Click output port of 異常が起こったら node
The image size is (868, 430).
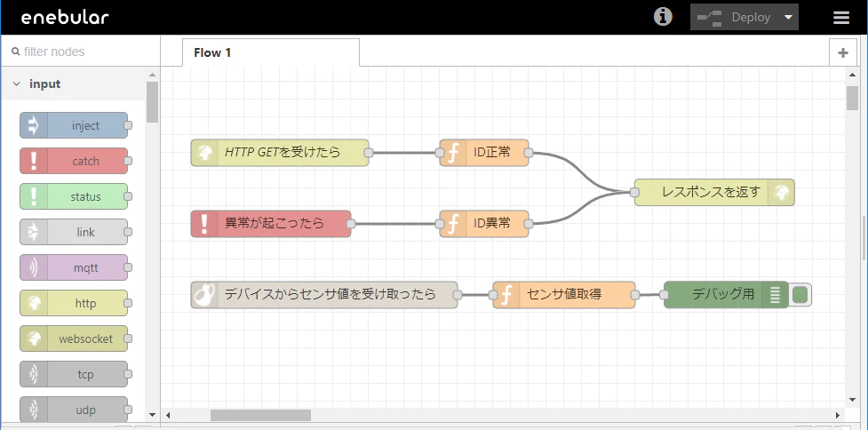[x=351, y=224]
